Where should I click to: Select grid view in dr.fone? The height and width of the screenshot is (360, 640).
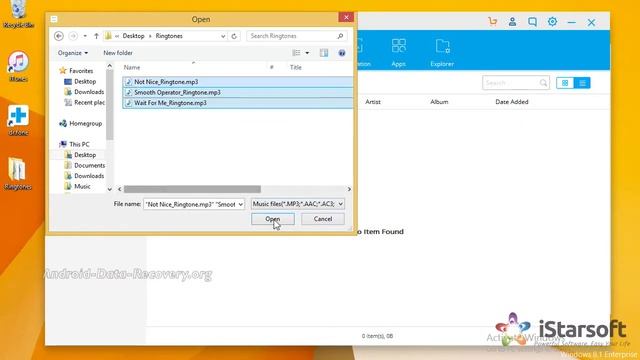[565, 83]
